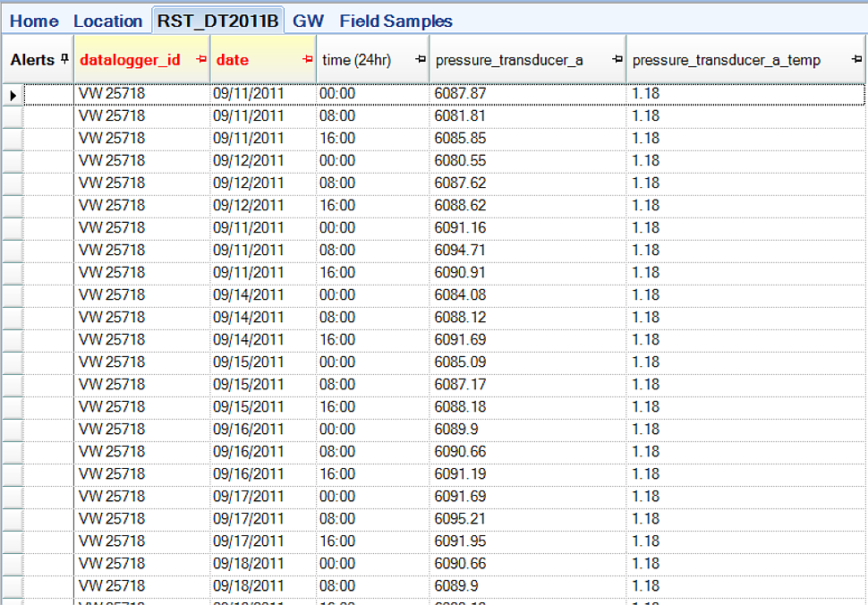
Task: Sort by the datalogger_id column header
Action: [130, 60]
